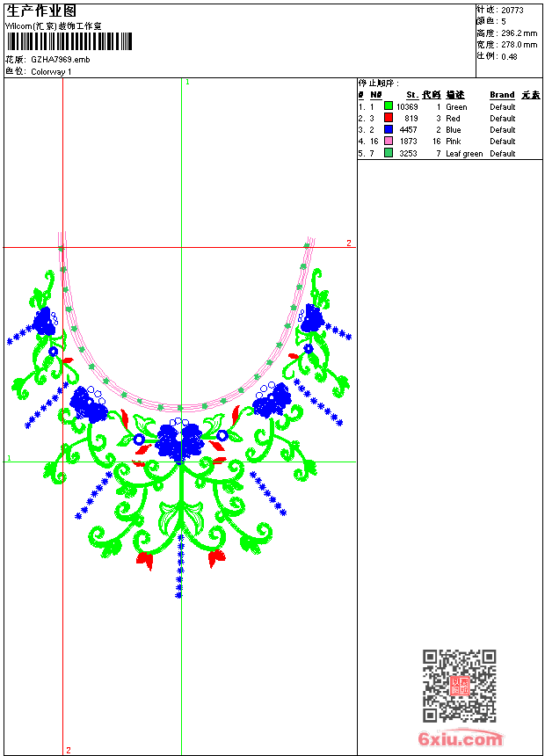Click the Blue color swatch in row 3
The height and width of the screenshot is (756, 545).
click(389, 129)
